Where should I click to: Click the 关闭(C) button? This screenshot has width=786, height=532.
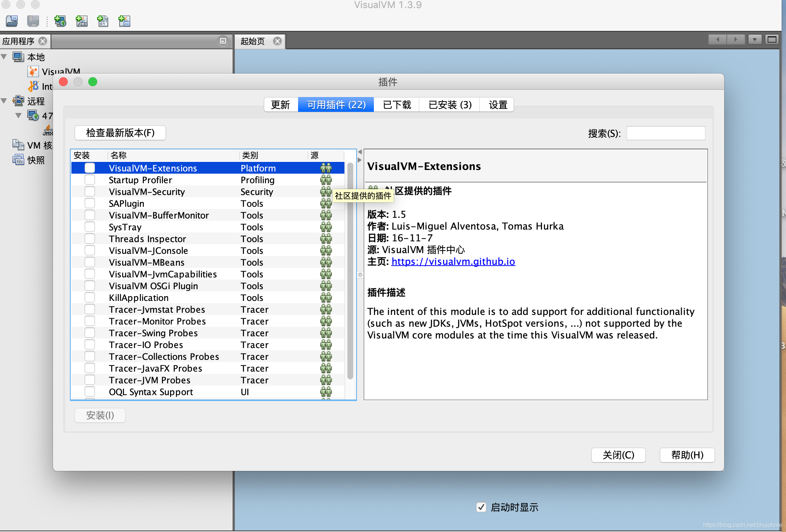(x=618, y=455)
